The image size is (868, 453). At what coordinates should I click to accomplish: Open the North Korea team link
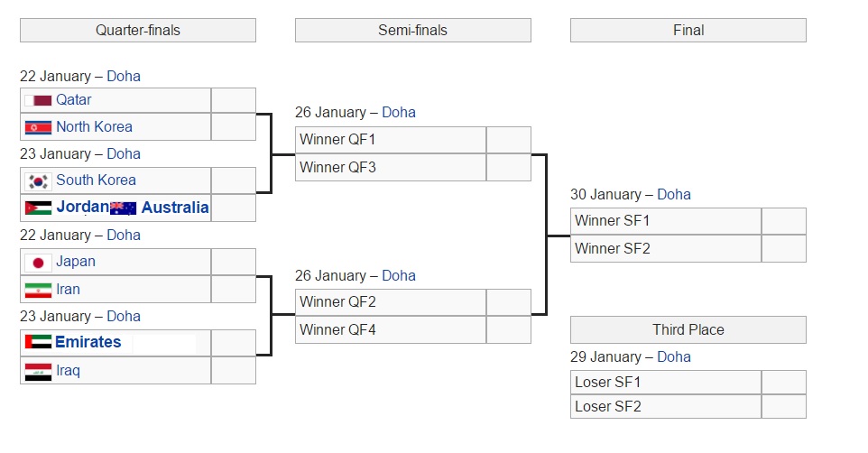point(94,127)
